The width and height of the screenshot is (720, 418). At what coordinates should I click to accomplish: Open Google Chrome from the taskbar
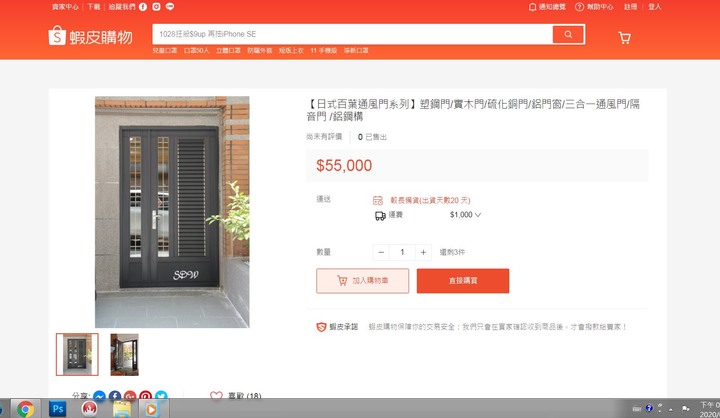pos(25,408)
